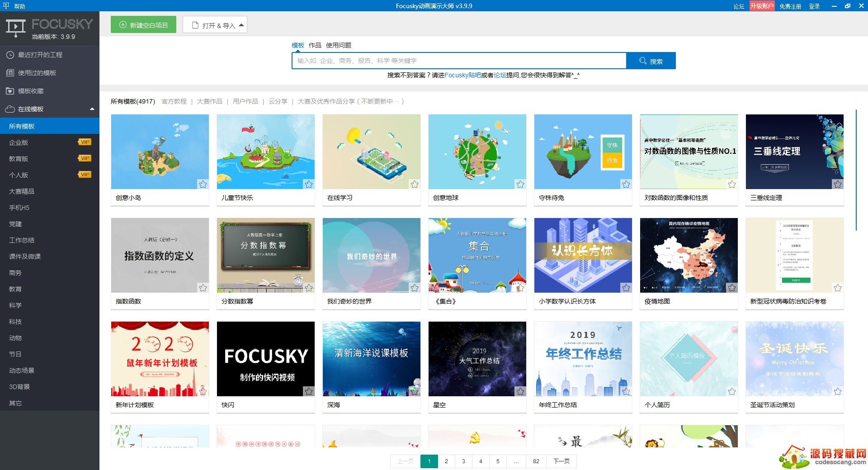This screenshot has height=470, width=868.
Task: Click 升级账户 in the title bar
Action: (762, 6)
